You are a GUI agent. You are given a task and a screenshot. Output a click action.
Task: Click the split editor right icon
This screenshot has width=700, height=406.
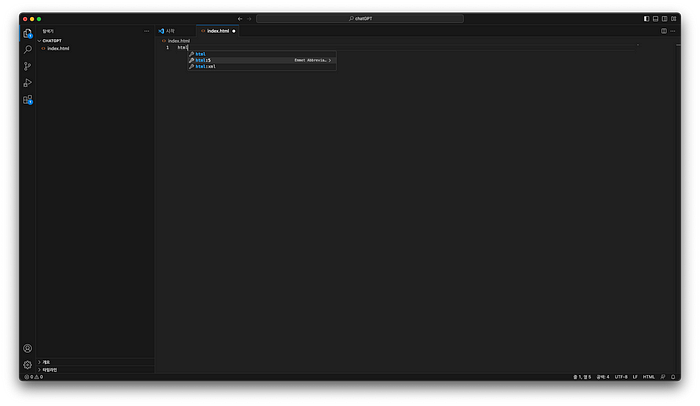(x=663, y=31)
